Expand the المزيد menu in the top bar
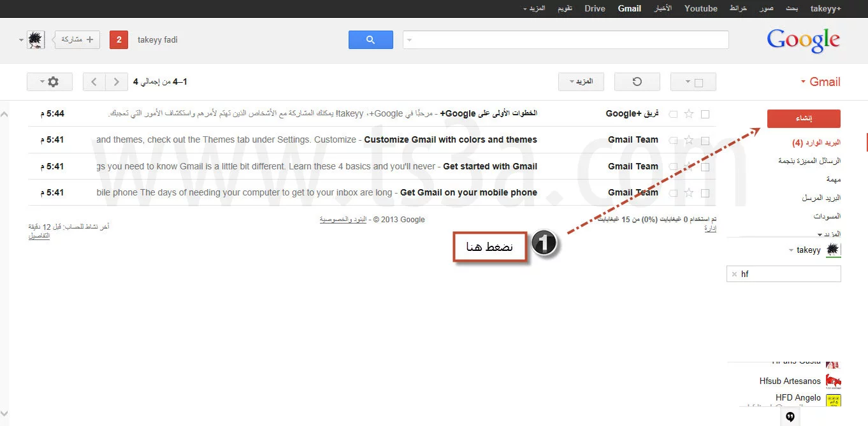 click(534, 9)
